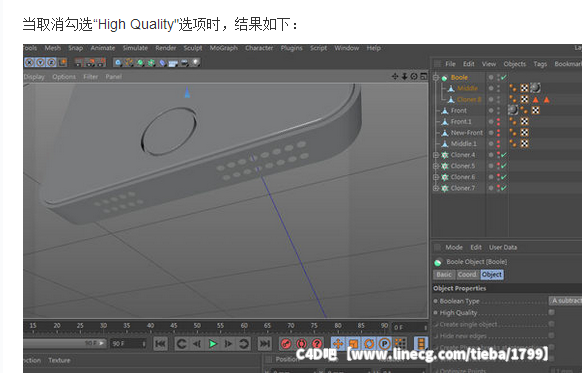Toggle the green checkmark on Boole object

[503, 77]
